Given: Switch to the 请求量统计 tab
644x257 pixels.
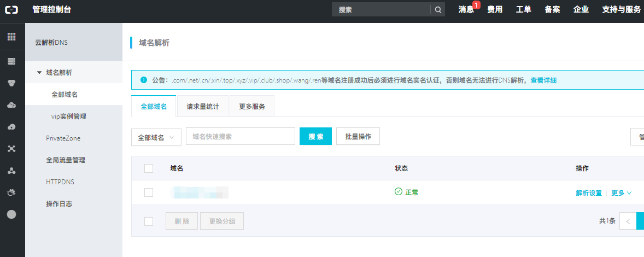Looking at the screenshot, I should click(203, 106).
